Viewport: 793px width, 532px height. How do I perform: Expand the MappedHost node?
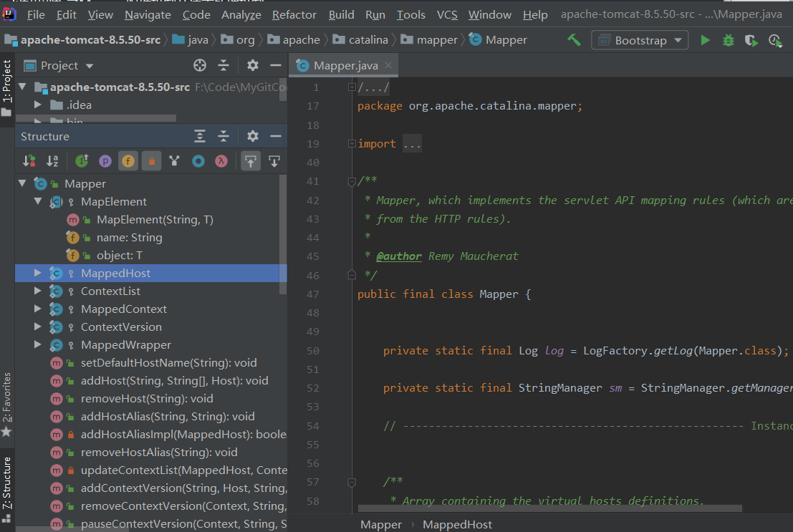tap(38, 273)
